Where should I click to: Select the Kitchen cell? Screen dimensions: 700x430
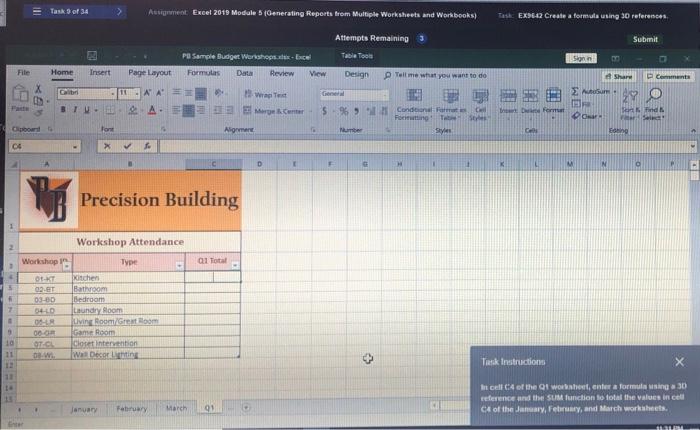[128, 278]
